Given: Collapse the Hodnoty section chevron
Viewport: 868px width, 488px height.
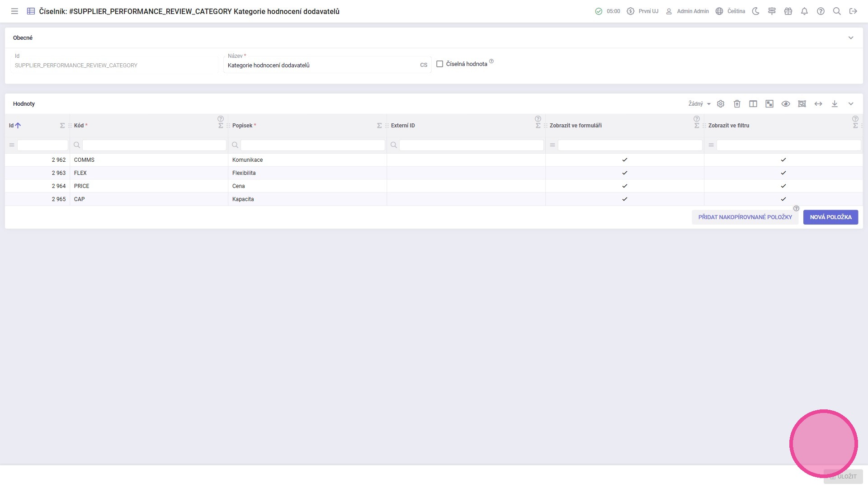Looking at the screenshot, I should [x=851, y=104].
